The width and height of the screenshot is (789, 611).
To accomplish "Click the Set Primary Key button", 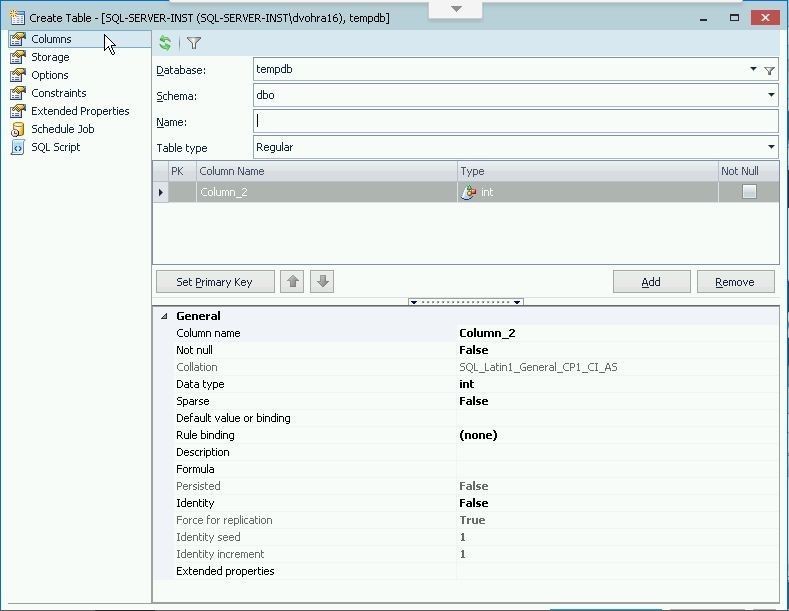I will click(x=214, y=282).
